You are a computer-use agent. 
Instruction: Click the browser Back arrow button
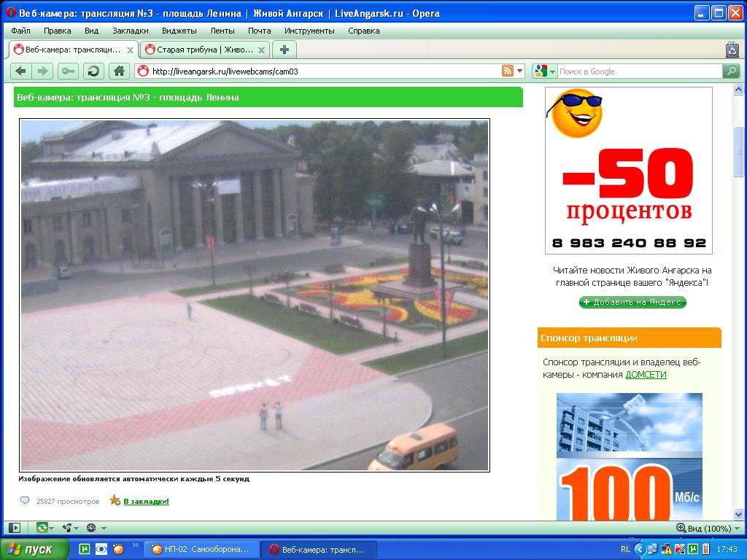point(20,71)
